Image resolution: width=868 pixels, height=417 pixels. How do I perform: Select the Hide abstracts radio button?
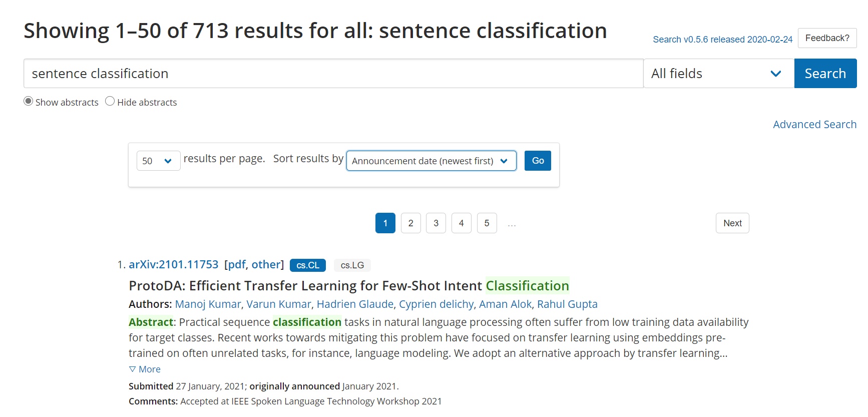pos(110,101)
